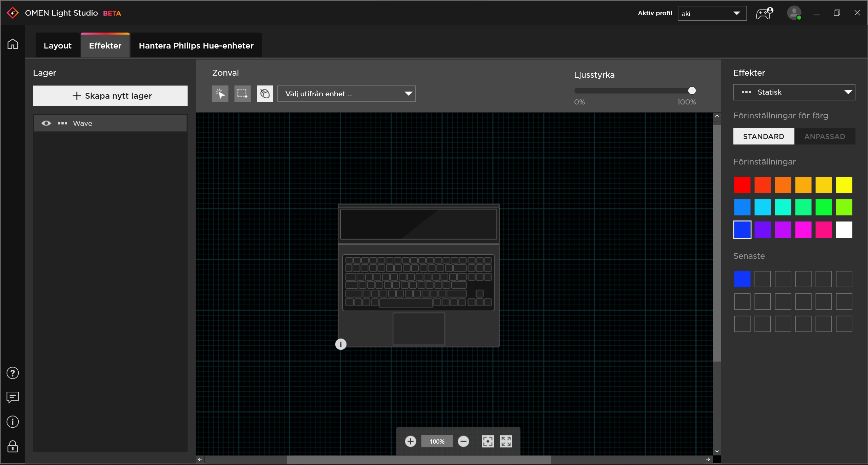The image size is (868, 465).
Task: Zoom in on the canvas with plus button
Action: point(411,441)
